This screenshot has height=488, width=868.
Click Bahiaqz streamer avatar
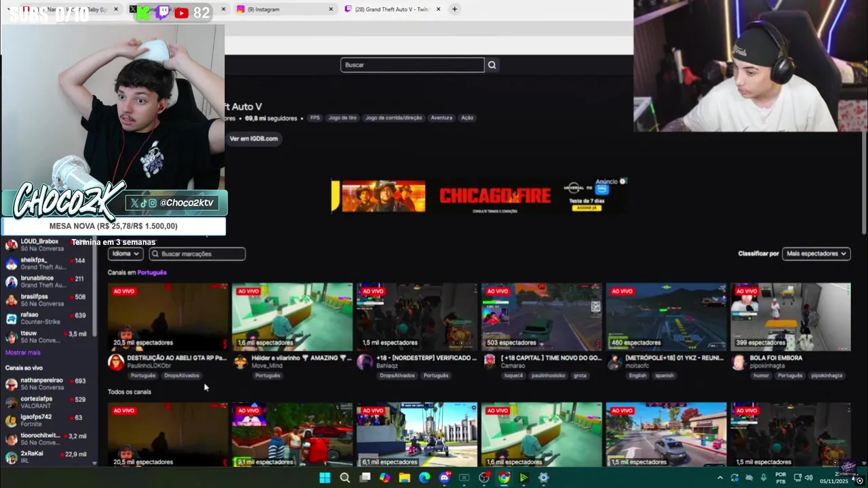[365, 362]
